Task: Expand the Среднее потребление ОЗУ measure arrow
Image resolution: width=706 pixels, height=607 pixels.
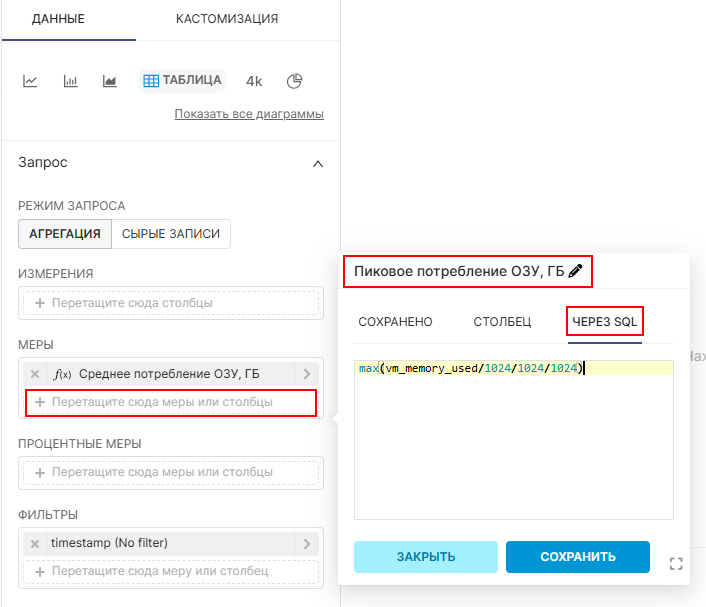Action: tap(307, 374)
